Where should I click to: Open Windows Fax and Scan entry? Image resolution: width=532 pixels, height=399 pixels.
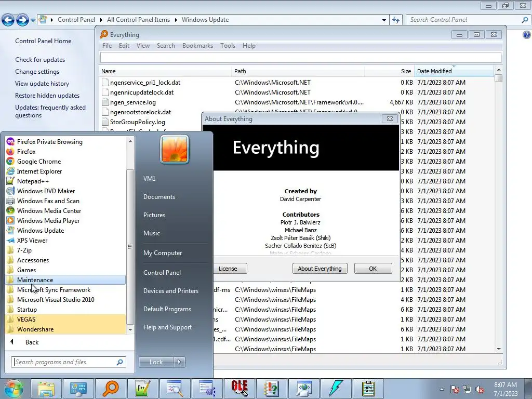point(48,201)
